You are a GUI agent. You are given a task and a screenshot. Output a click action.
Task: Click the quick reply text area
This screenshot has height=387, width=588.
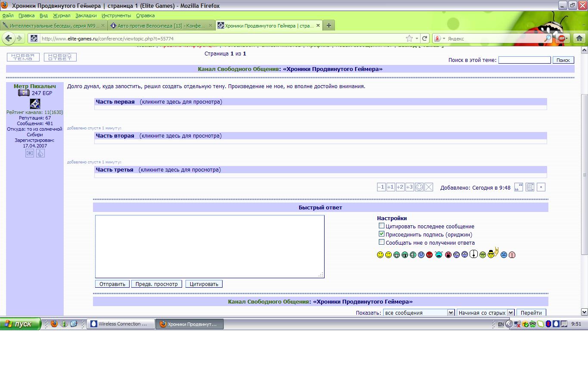pos(210,246)
